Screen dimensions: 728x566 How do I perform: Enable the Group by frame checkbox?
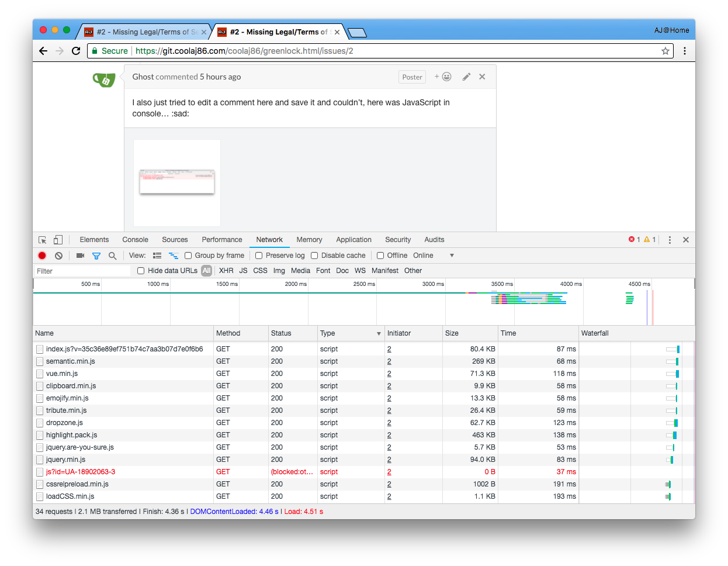(188, 256)
